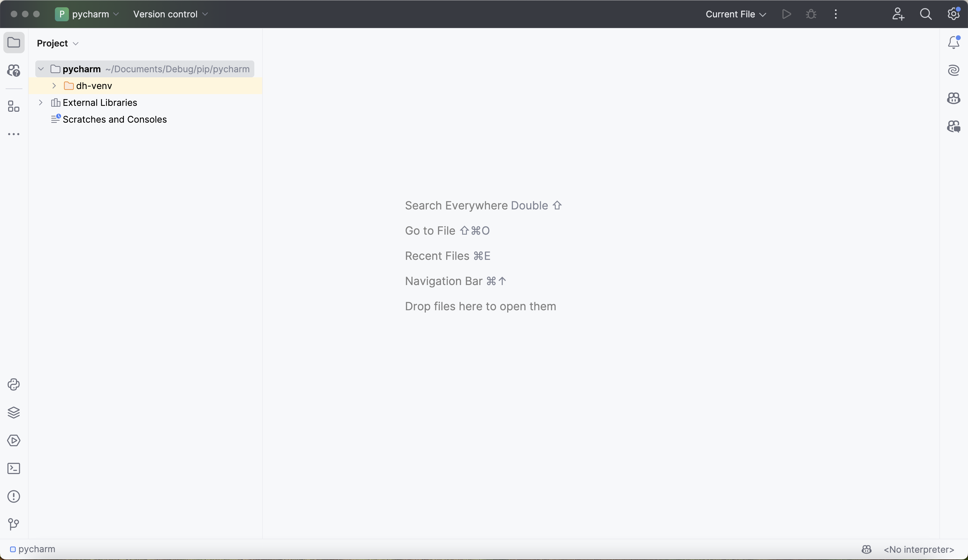Open the Git version control tool window

tap(14, 524)
